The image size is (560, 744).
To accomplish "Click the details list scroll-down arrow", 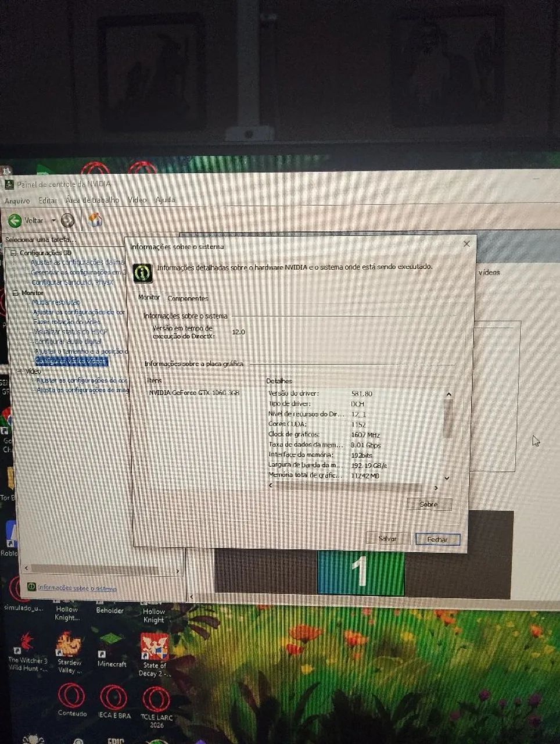I will 447,478.
